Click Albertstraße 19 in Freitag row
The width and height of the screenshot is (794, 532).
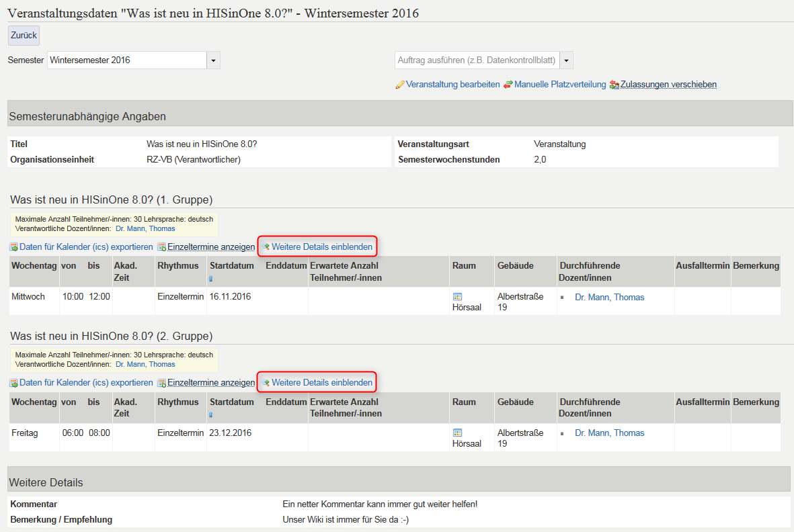(520, 439)
